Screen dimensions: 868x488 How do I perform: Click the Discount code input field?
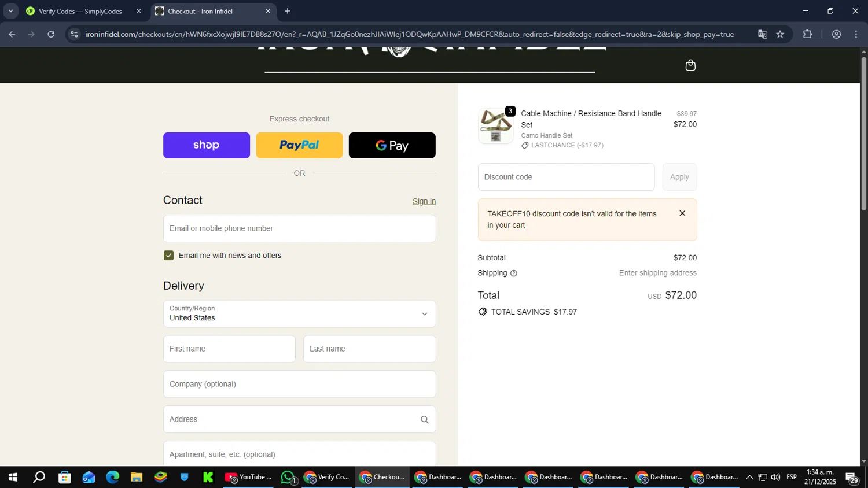(x=566, y=177)
